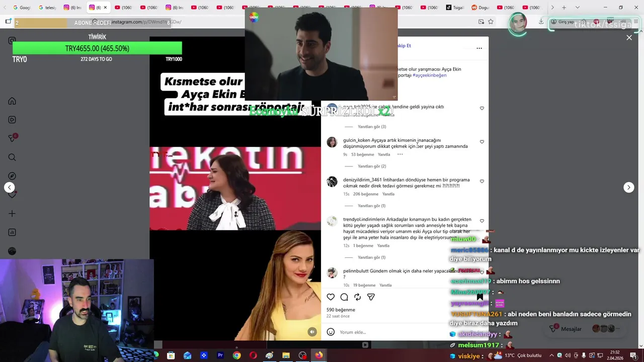This screenshot has height=362, width=644.
Task: Open Instagram home from the sidebar
Action: pos(12,101)
